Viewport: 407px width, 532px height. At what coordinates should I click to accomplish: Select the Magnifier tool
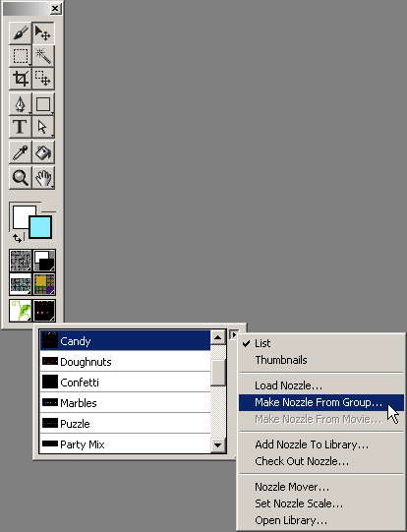[x=21, y=177]
